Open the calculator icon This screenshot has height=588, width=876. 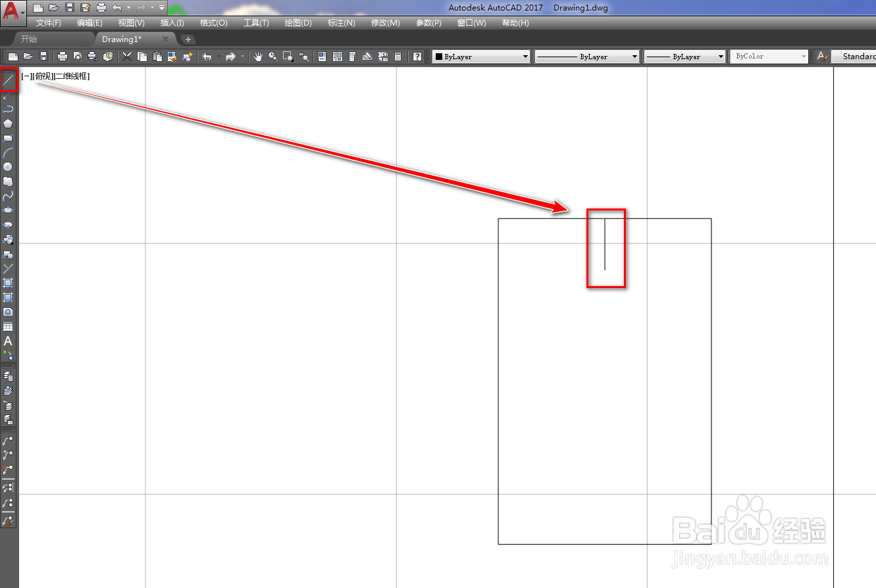coord(398,57)
